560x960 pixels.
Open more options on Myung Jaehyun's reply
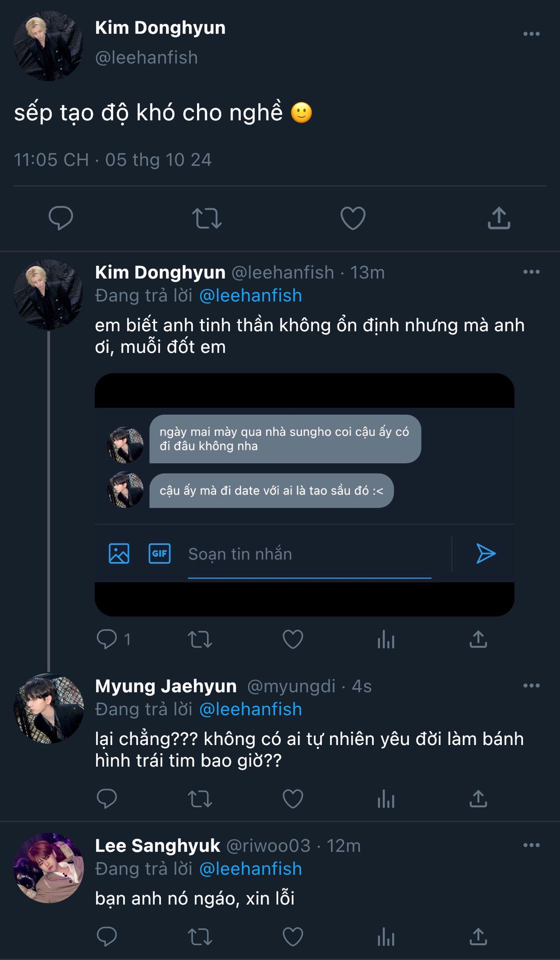(531, 685)
